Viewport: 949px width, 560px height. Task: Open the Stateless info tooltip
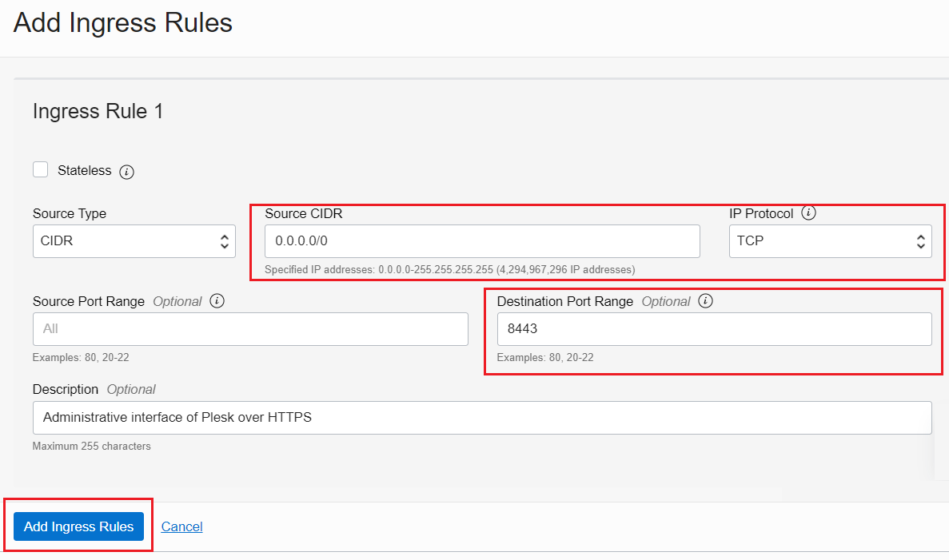[x=126, y=171]
